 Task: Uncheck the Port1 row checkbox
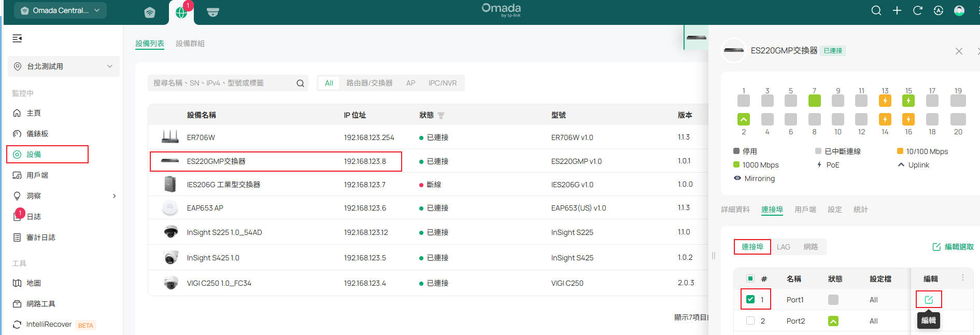pyautogui.click(x=750, y=299)
